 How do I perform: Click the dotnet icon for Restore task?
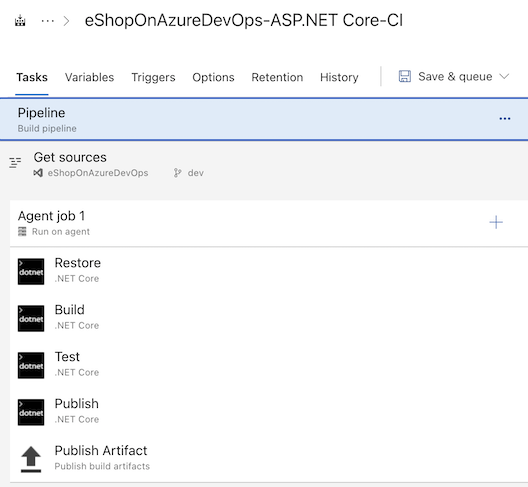tap(31, 271)
